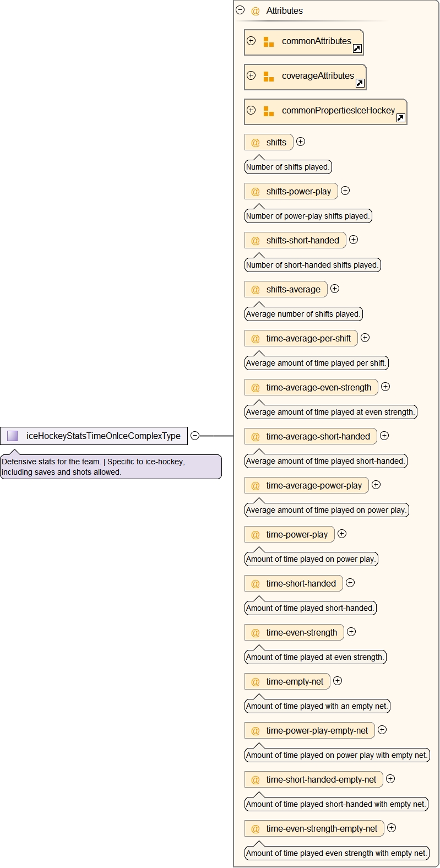Select the time-power-play-empty-net attribute

tap(317, 731)
